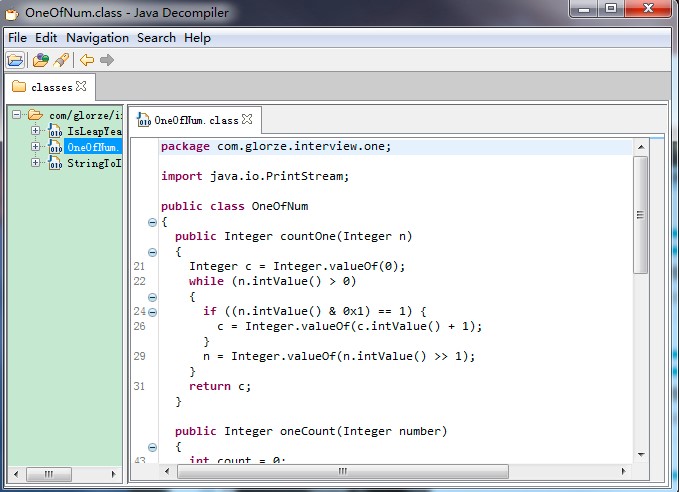The height and width of the screenshot is (492, 679).
Task: Click the gray Forward arrow icon
Action: pos(107,60)
